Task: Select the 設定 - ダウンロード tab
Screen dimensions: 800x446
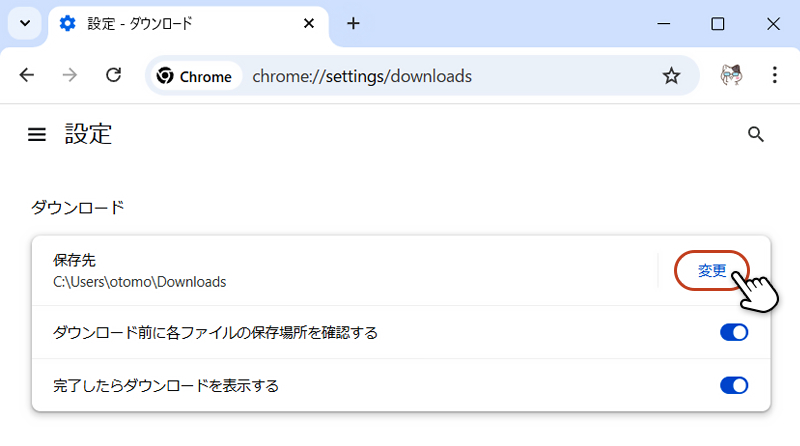Action: pyautogui.click(x=188, y=24)
